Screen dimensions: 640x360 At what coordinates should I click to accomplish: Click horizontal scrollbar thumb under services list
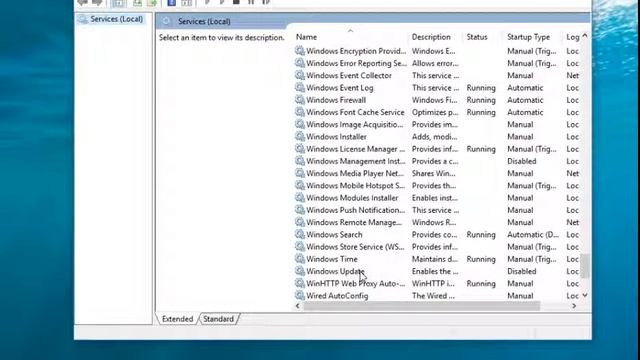click(x=422, y=306)
